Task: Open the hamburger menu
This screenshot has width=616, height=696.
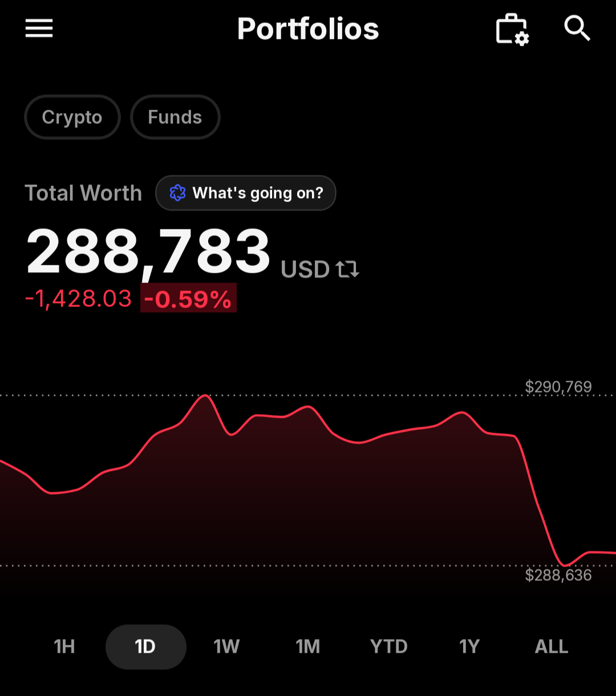Action: click(x=39, y=29)
